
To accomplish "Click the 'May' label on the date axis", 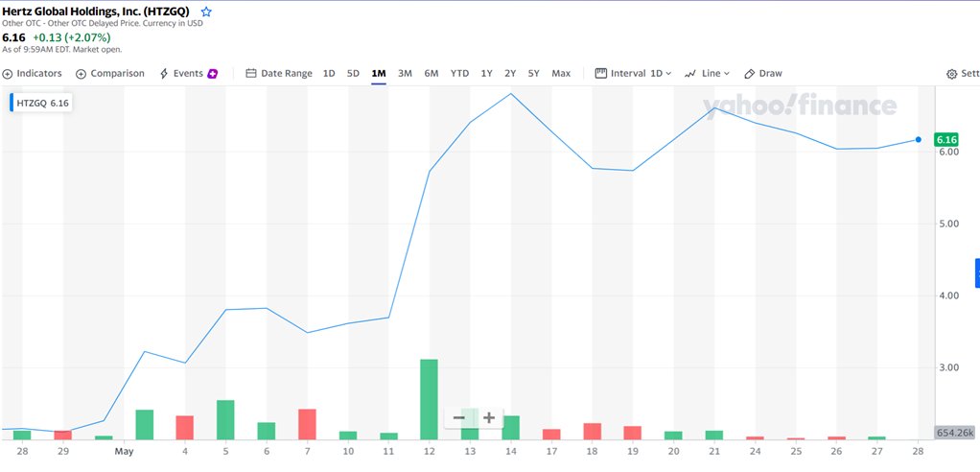I will click(125, 451).
